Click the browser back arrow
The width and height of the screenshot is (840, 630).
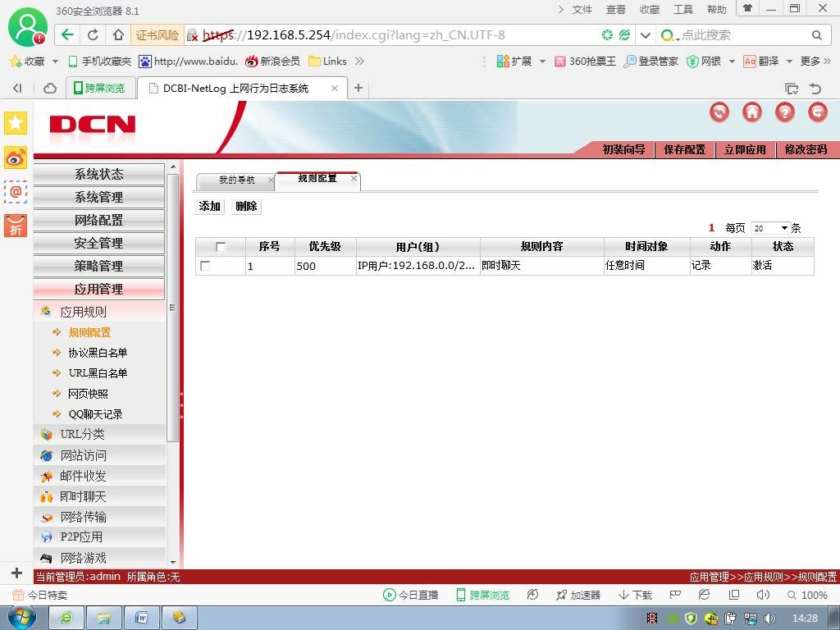coord(67,34)
